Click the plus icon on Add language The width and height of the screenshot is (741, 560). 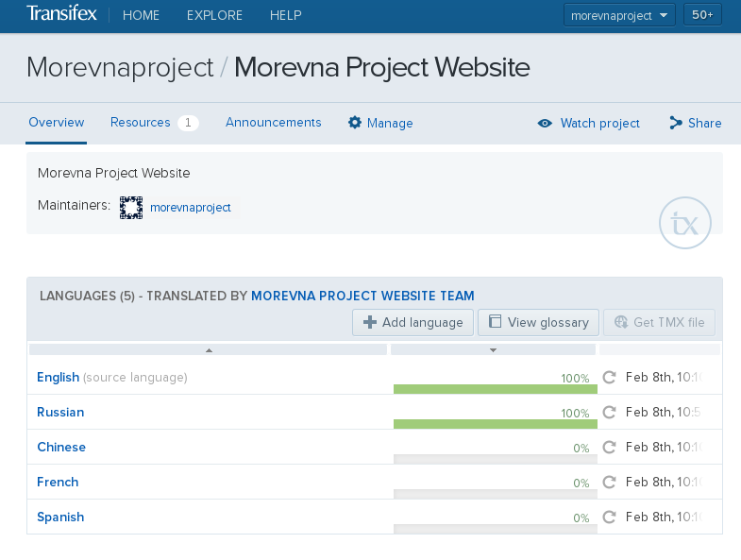369,322
